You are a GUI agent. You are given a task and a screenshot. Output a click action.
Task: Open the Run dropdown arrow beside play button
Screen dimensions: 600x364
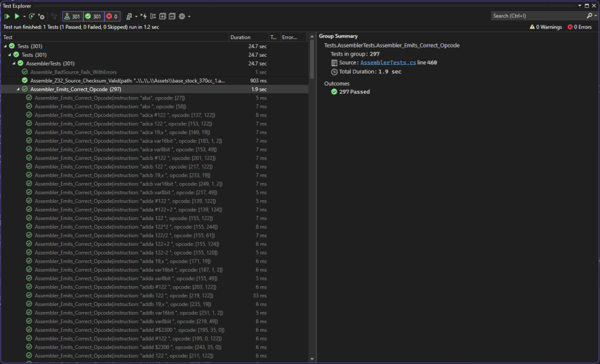tap(24, 16)
